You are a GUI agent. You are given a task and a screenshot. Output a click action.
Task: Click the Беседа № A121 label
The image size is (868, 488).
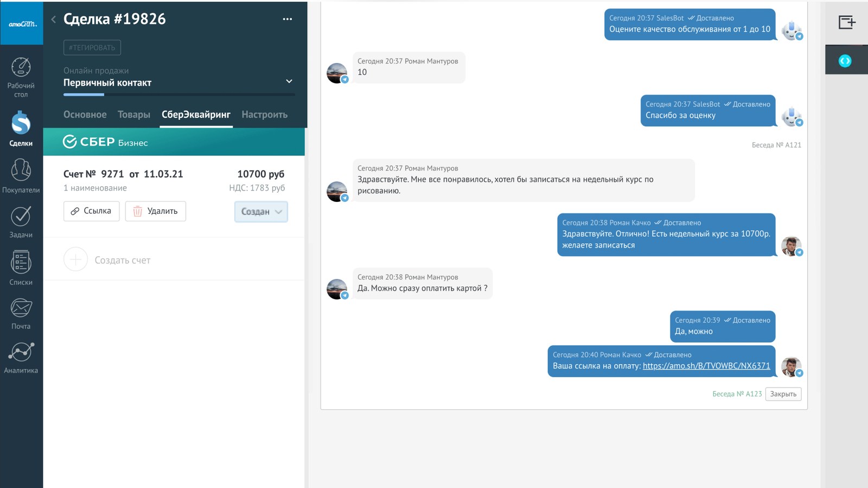click(776, 145)
